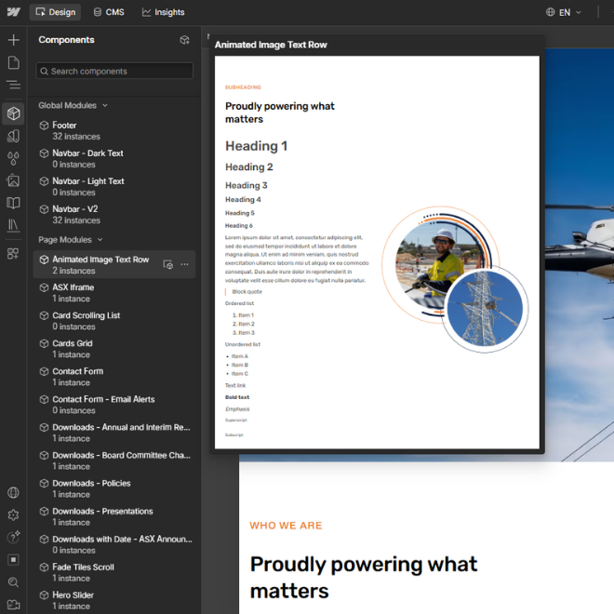Open the Assets image panel icon
Screen dimensions: 614x614
[x=13, y=181]
